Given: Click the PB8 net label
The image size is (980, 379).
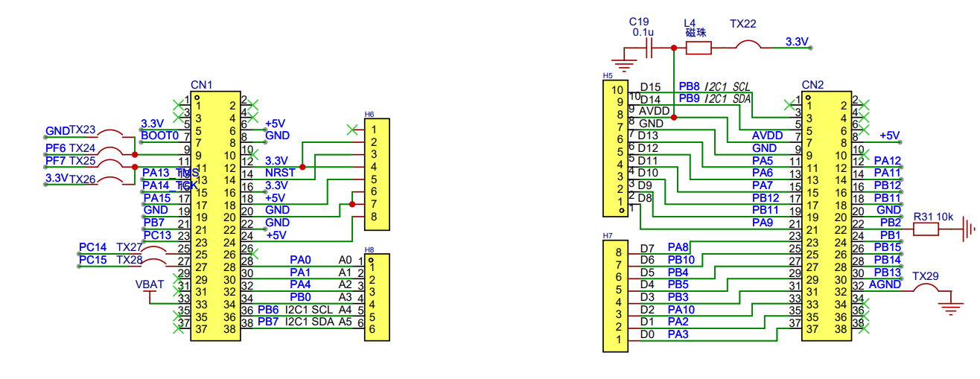Looking at the screenshot, I should [x=689, y=86].
